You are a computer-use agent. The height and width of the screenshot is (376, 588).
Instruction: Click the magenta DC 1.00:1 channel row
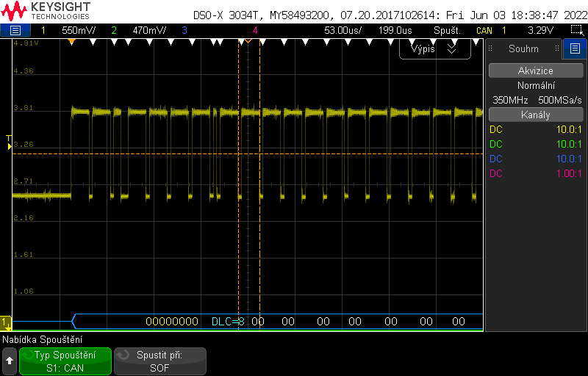pos(536,173)
